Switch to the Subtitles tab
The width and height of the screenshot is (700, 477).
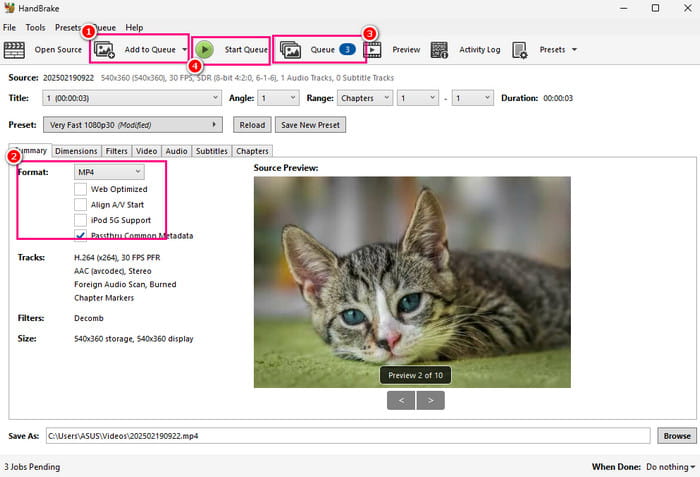pos(212,151)
